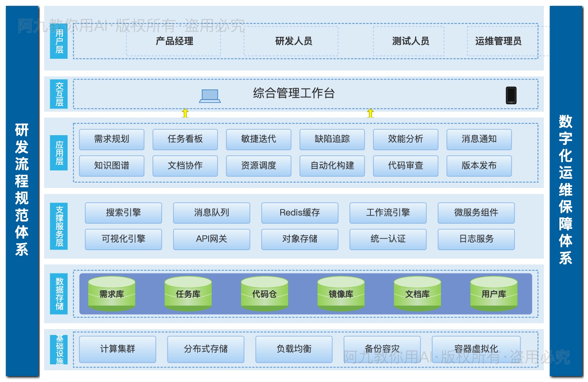Click the 任务看板 box
The width and height of the screenshot is (588, 382).
point(185,139)
